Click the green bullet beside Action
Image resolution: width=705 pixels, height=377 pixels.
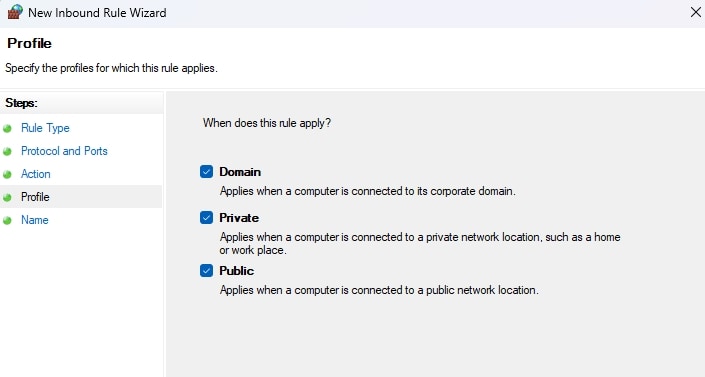tap(7, 175)
